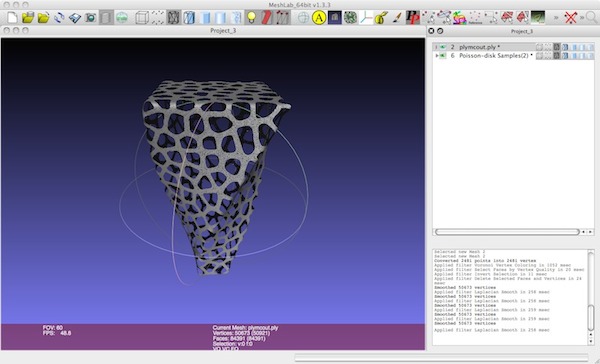Screen dimensions: 600x364
Task: Toggle the layer dialog toolbar button
Action: point(106,18)
